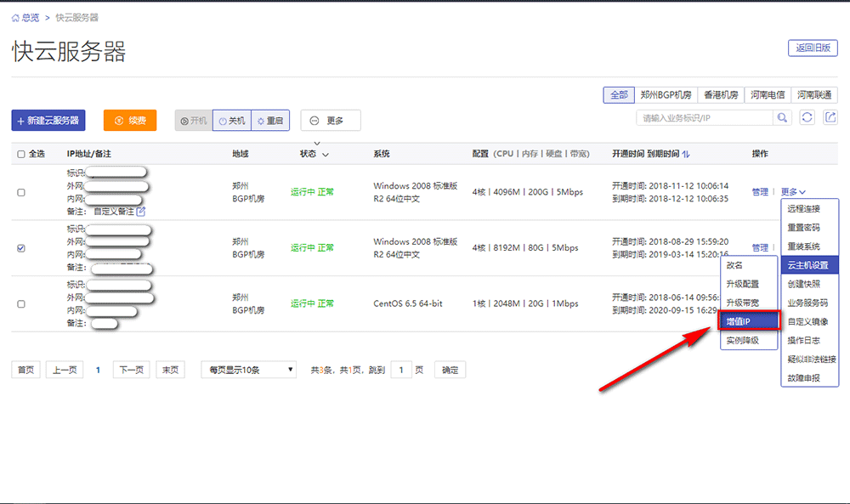Click the sort icon next to 到期时间
850x504 pixels.
click(x=686, y=154)
